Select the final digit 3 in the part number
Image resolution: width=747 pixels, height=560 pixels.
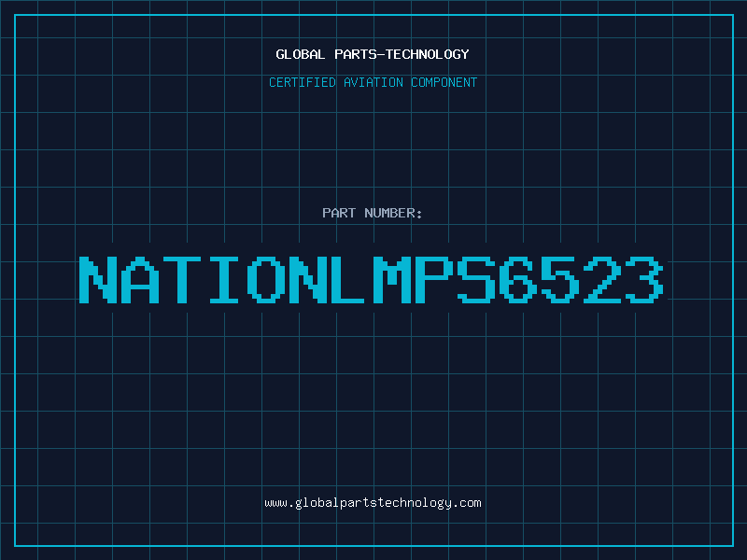(x=643, y=279)
